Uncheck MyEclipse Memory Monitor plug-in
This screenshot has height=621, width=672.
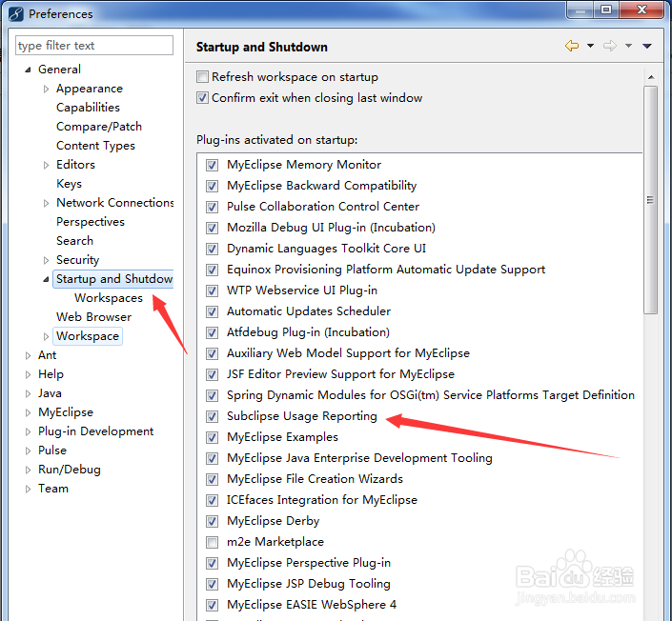(x=212, y=165)
